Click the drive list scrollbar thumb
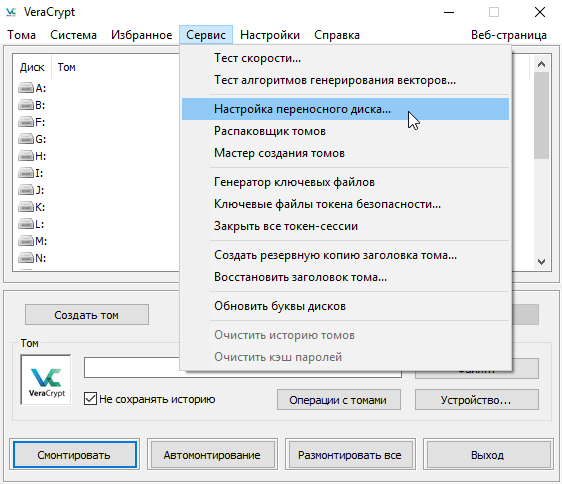 pyautogui.click(x=542, y=115)
